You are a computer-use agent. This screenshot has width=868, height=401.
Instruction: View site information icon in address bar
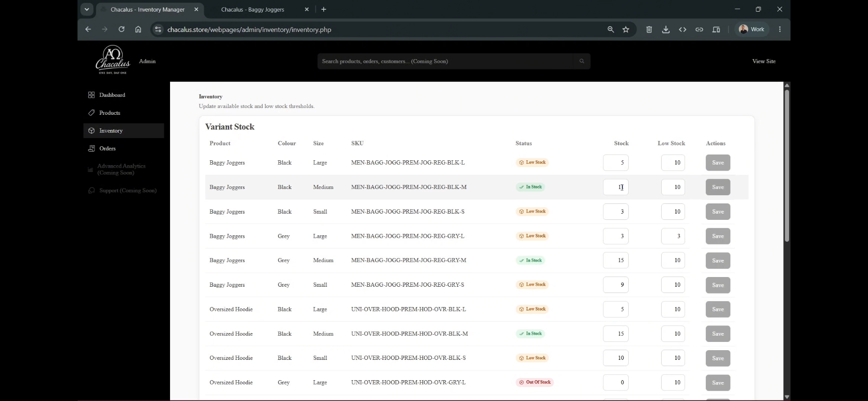pos(158,30)
